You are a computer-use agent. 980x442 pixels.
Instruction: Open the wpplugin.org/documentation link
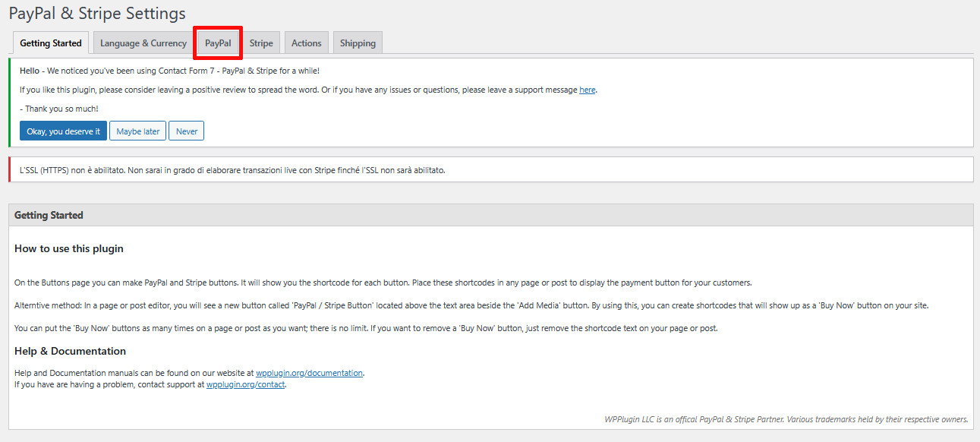[309, 372]
